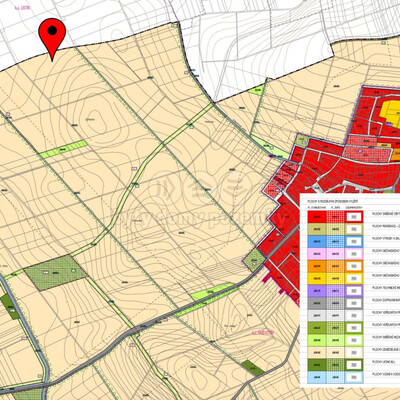Choose the solid yellow legend swatch
The height and width of the screenshot is (400, 400).
[317, 278]
